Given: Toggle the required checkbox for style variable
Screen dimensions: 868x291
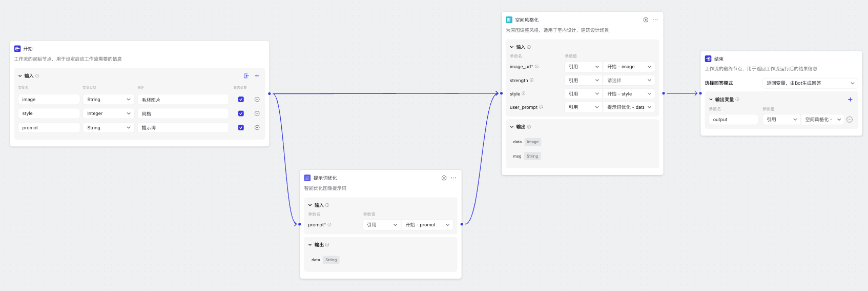Looking at the screenshot, I should [241, 113].
